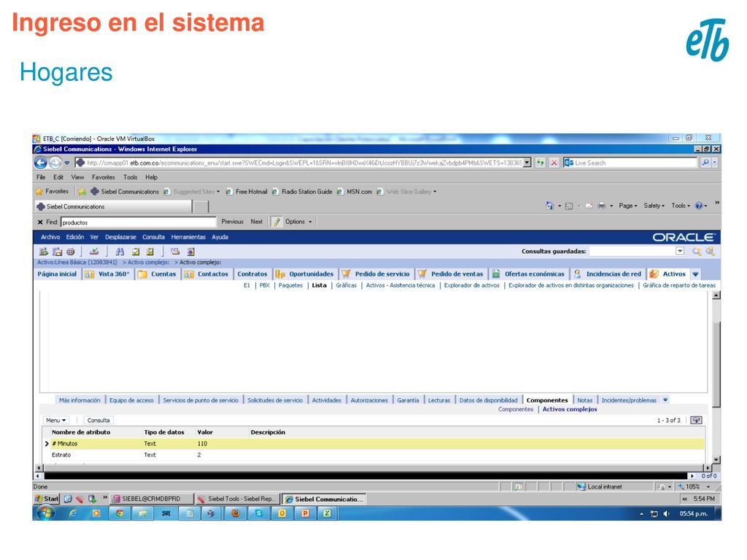The image size is (747, 560).
Task: Click the Activo:Línea Básica breadcrumb link
Action: (x=77, y=262)
